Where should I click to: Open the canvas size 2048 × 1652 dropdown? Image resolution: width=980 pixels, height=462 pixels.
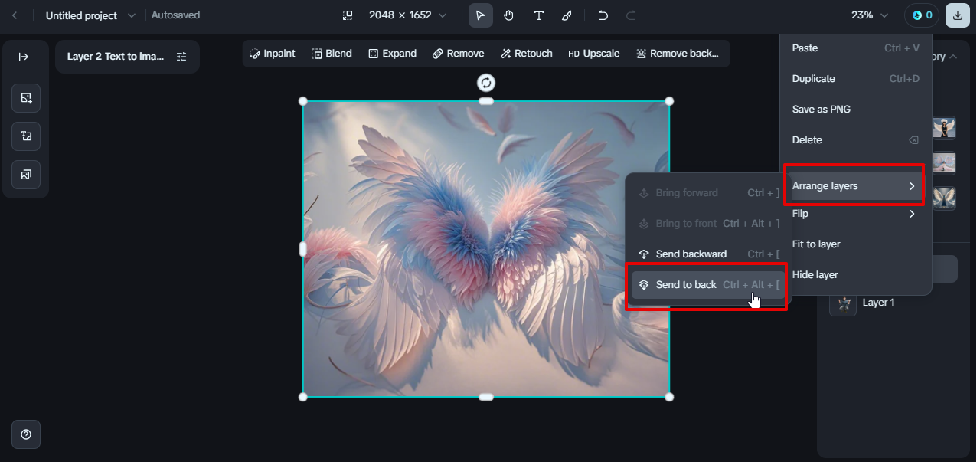(407, 15)
